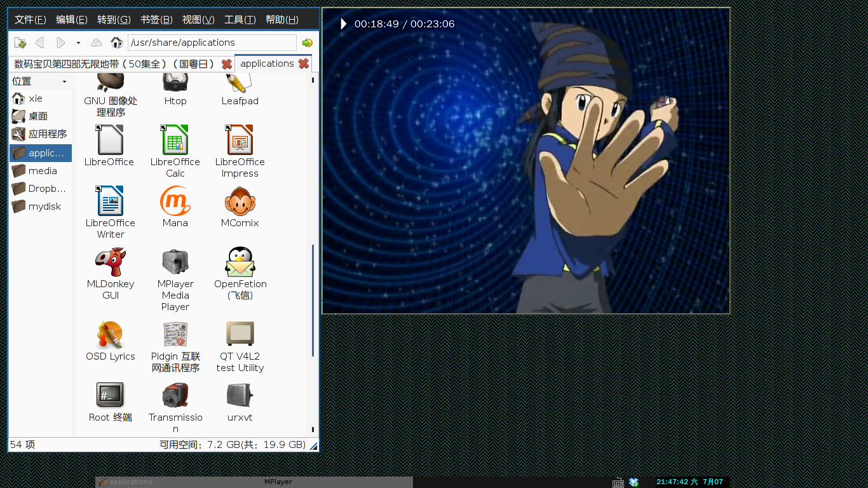Close the 数码宝贝第四部 tab

[227, 64]
